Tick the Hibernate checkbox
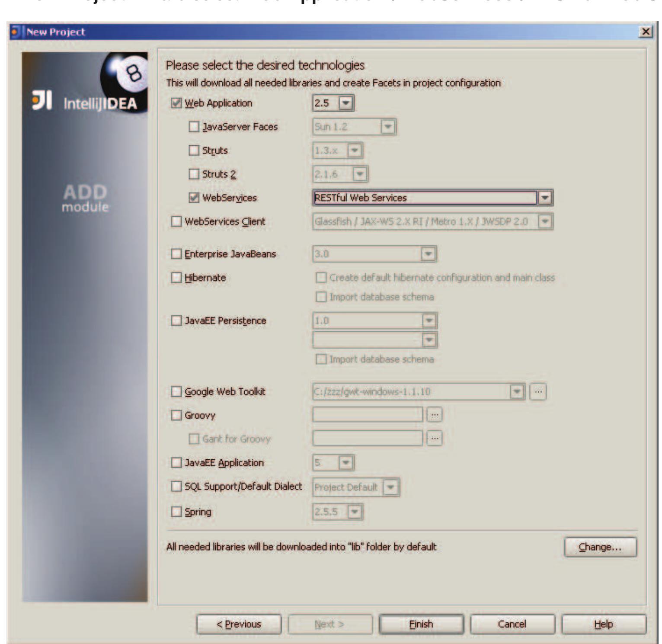The width and height of the screenshot is (662, 644). click(x=176, y=277)
